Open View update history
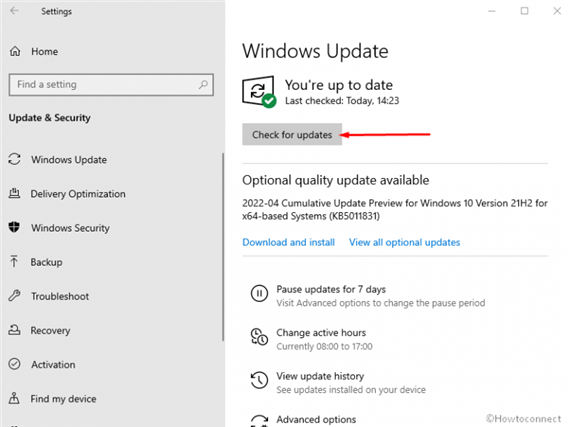This screenshot has height=427, width=570. tap(320, 376)
